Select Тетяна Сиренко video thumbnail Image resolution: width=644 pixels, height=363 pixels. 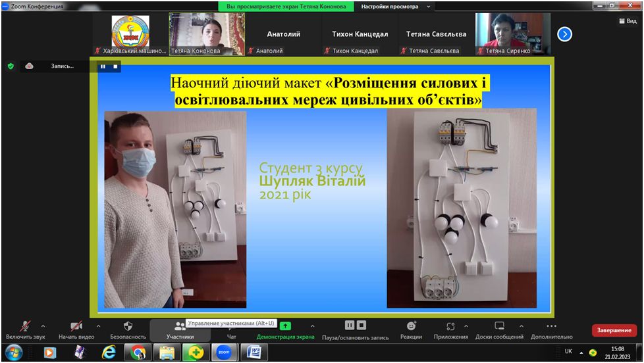click(512, 34)
